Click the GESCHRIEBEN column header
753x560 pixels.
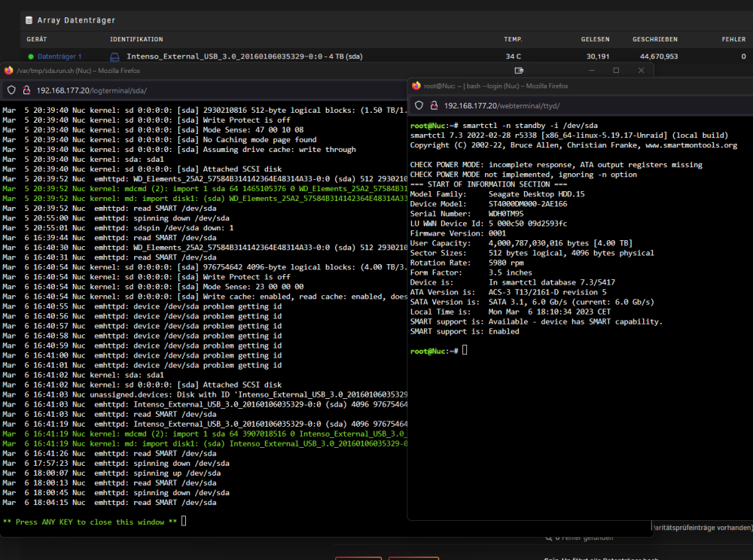655,39
